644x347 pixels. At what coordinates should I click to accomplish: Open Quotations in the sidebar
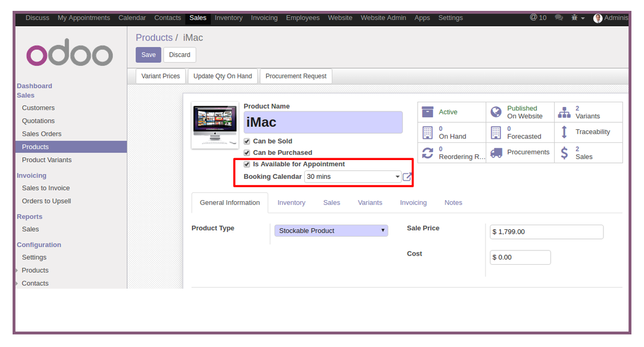coord(38,121)
